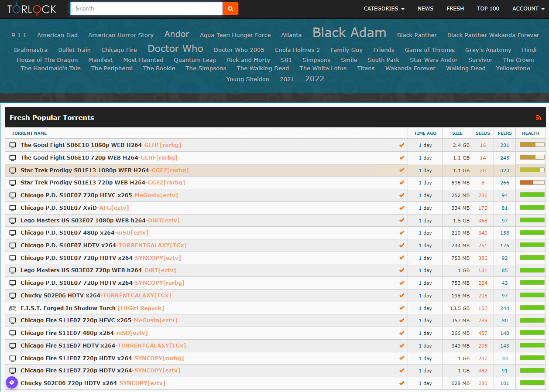Click TV icon beside Lego Masters 1080p
Viewport: 549px width, 392px height.
coord(13,221)
